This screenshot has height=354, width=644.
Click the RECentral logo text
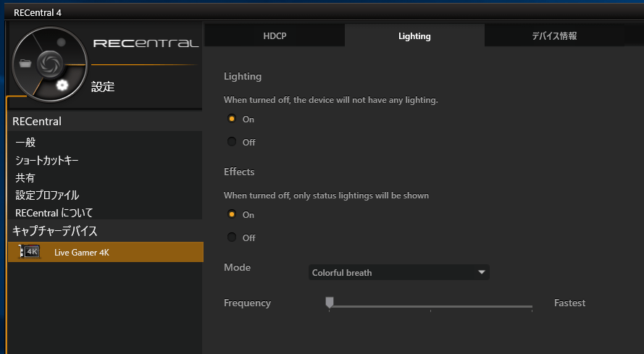(146, 43)
